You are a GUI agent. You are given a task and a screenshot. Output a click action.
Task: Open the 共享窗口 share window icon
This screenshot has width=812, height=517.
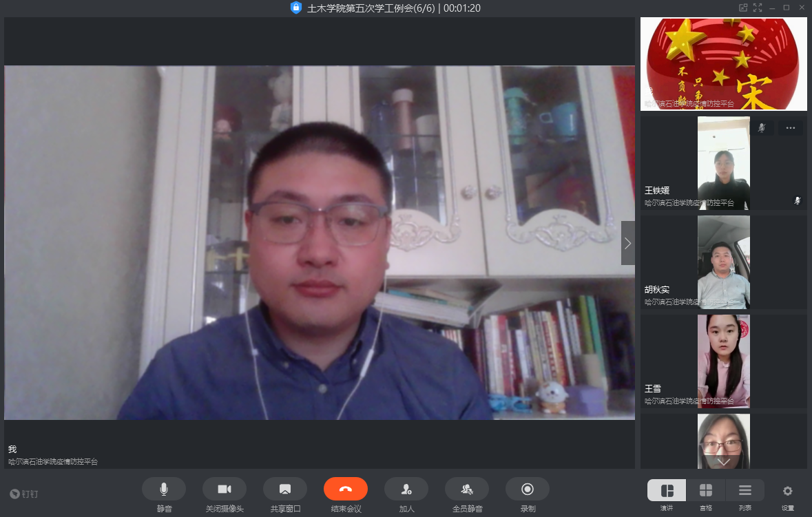[285, 489]
